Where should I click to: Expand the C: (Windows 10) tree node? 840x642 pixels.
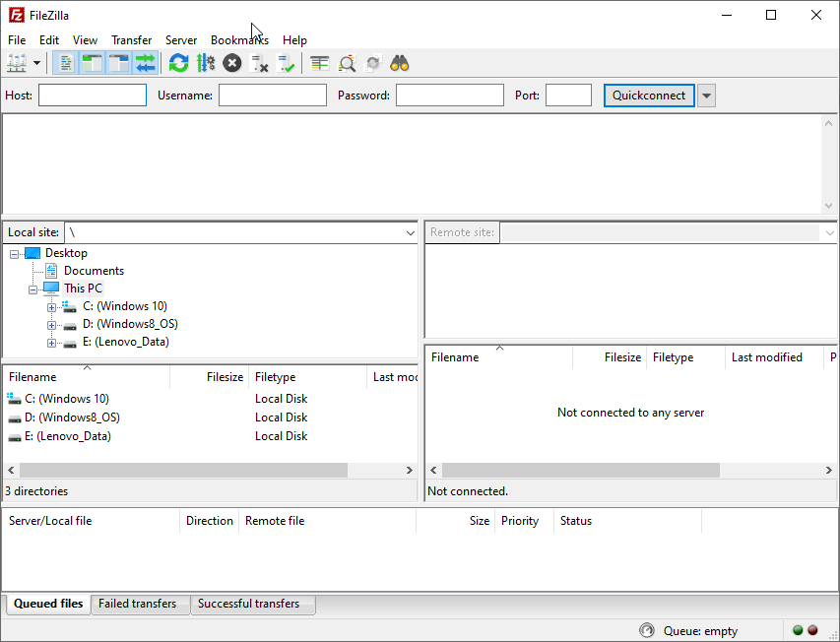[x=51, y=307]
